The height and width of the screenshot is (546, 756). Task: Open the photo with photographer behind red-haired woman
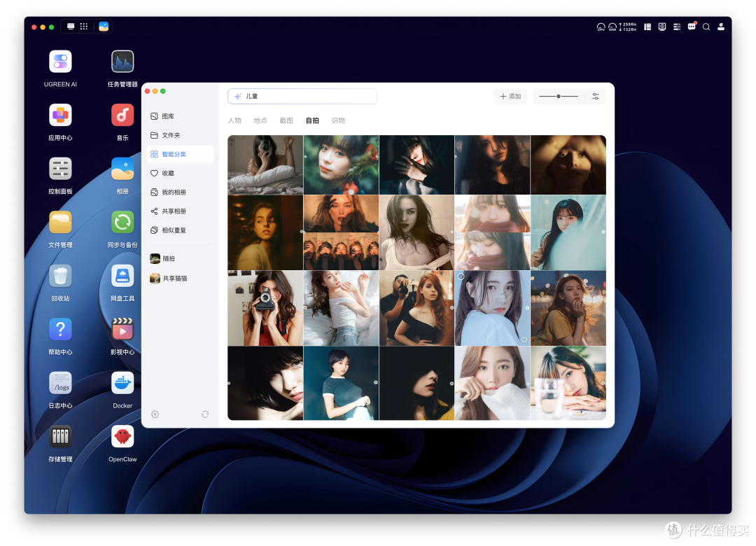point(417,308)
